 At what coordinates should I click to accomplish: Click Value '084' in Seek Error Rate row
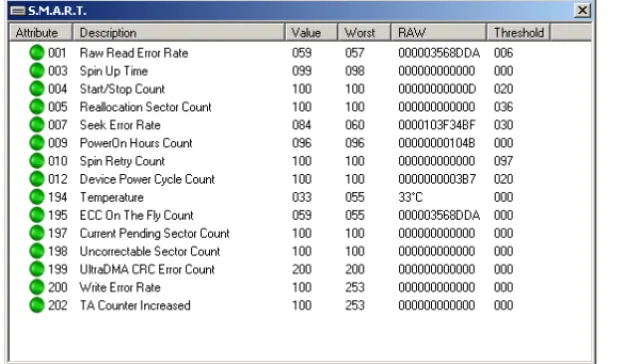tap(302, 125)
